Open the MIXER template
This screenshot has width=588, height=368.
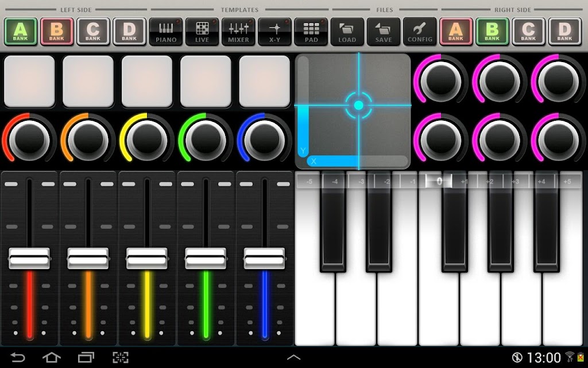pos(238,32)
